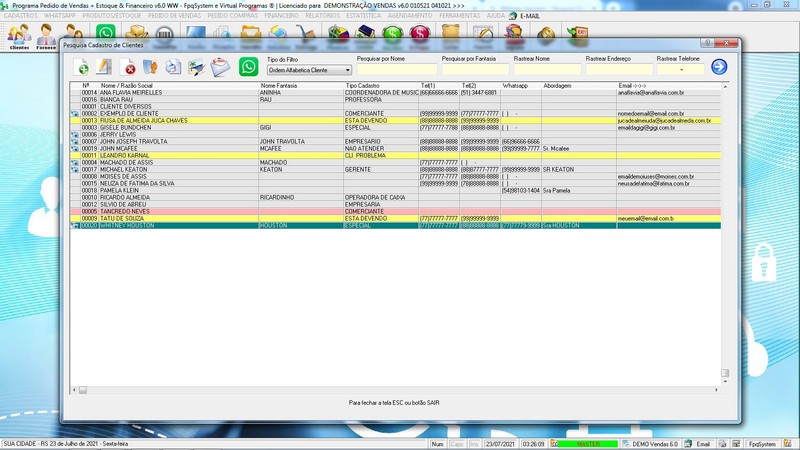The image size is (800, 450).
Task: Click the globe icon beside E-MAIL menu
Action: pos(513,16)
